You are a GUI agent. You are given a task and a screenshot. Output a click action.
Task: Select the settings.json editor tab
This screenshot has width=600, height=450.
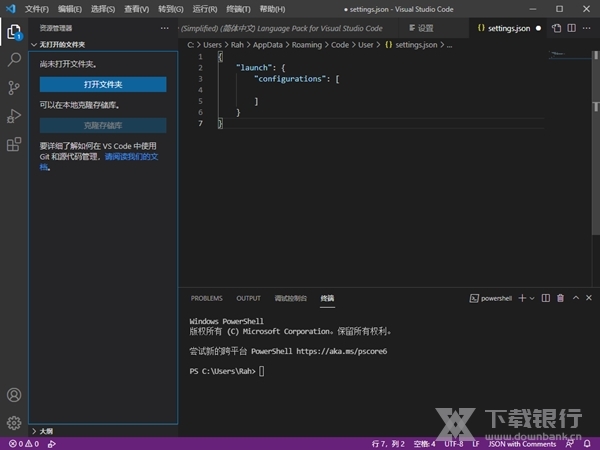[508, 28]
